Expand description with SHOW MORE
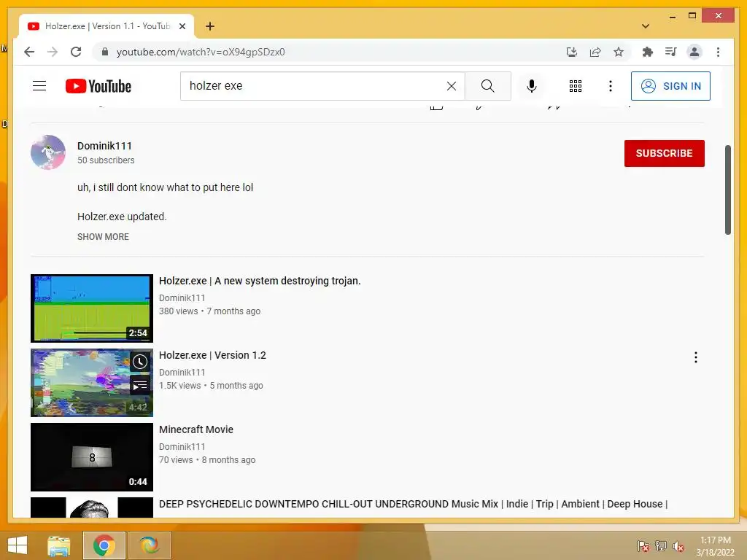The width and height of the screenshot is (747, 560). click(x=103, y=237)
